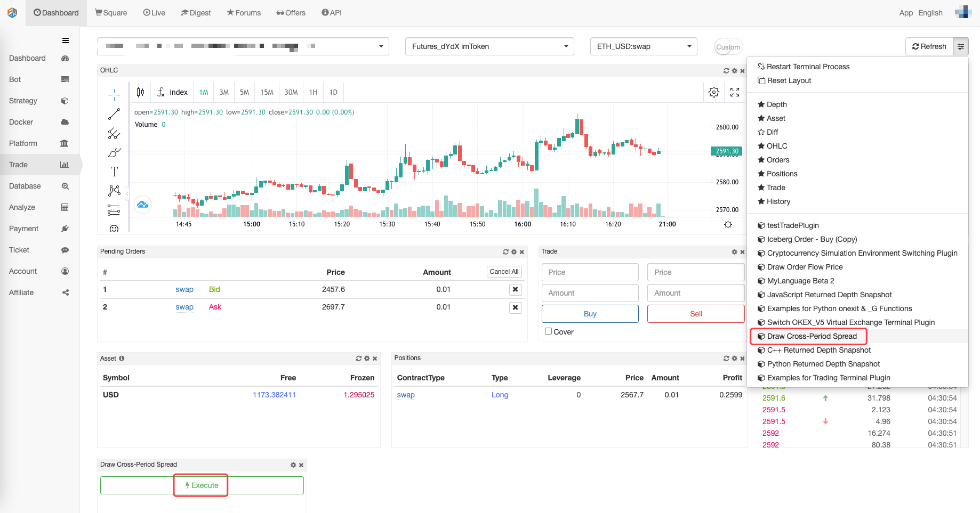
Task: Enable the Diff panel star
Action: tap(761, 132)
